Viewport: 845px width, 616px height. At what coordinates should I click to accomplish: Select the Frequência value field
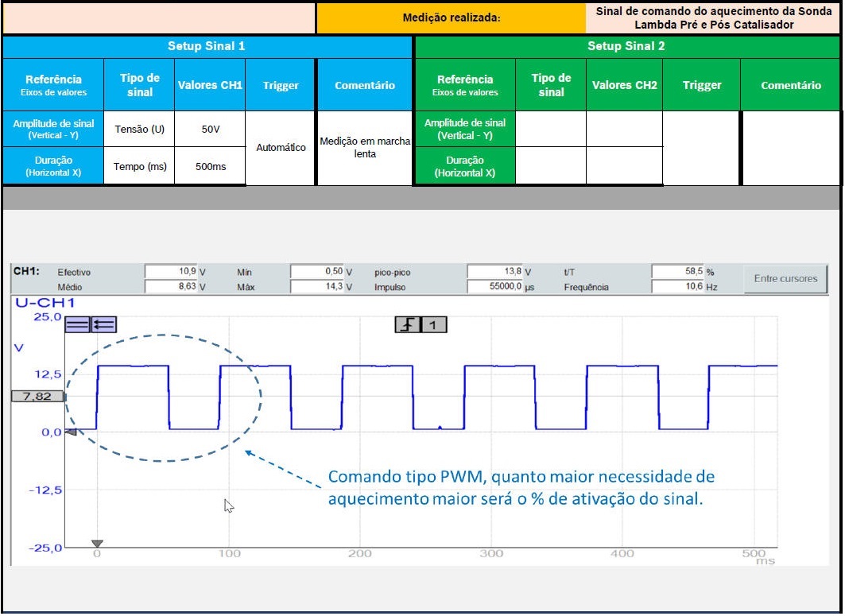click(x=677, y=286)
